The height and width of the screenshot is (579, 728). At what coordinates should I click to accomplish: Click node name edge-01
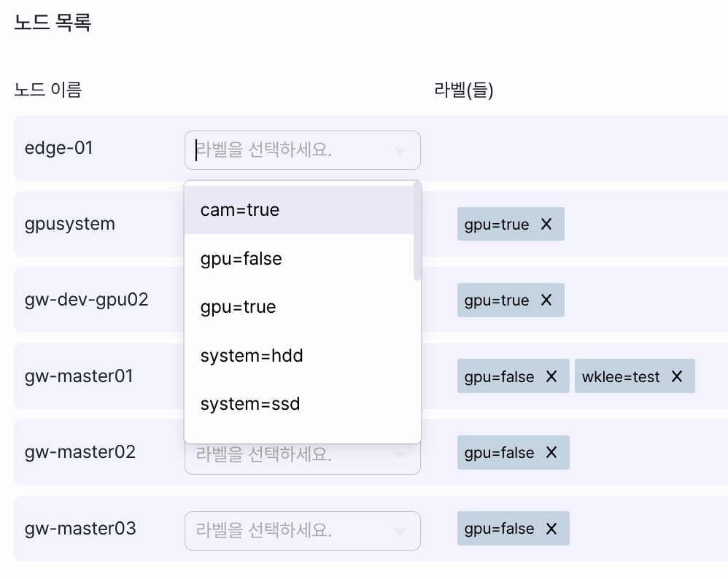pyautogui.click(x=58, y=148)
